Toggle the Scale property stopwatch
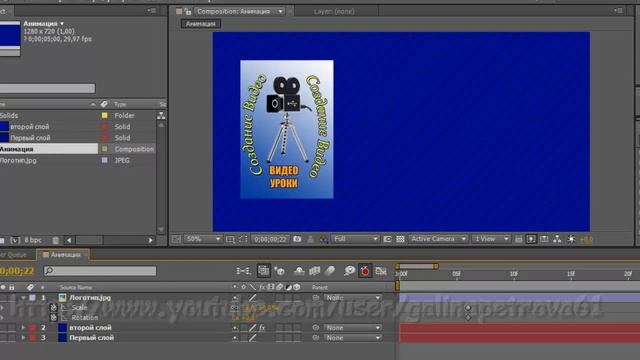Screen dimensions: 640x360 tap(53, 307)
